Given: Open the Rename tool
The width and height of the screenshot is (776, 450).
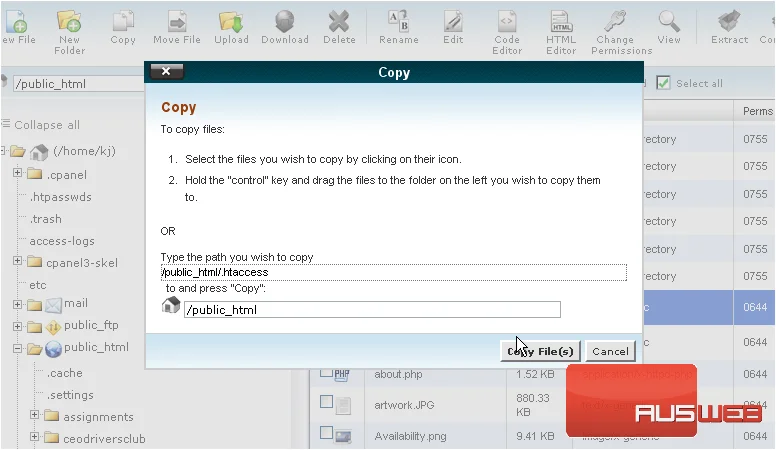Looking at the screenshot, I should [398, 27].
